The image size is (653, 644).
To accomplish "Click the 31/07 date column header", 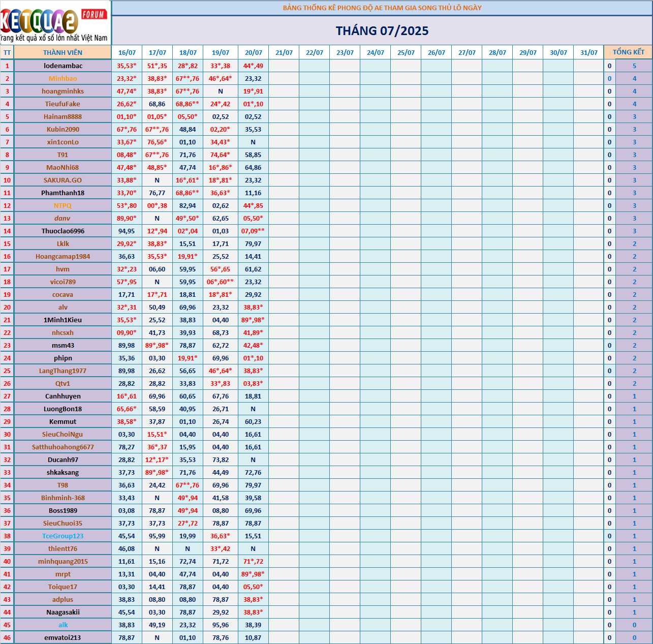I will pyautogui.click(x=588, y=52).
